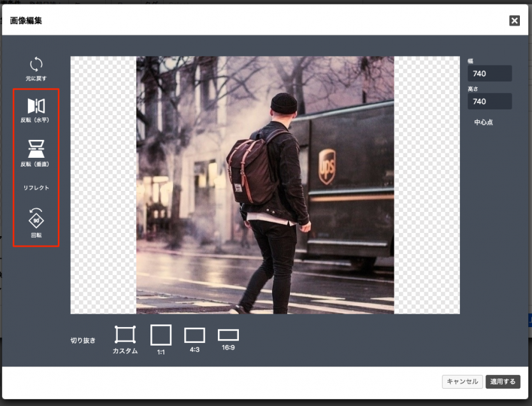
Task: Rotate image 90 degrees using 回転 icon
Action: [36, 218]
